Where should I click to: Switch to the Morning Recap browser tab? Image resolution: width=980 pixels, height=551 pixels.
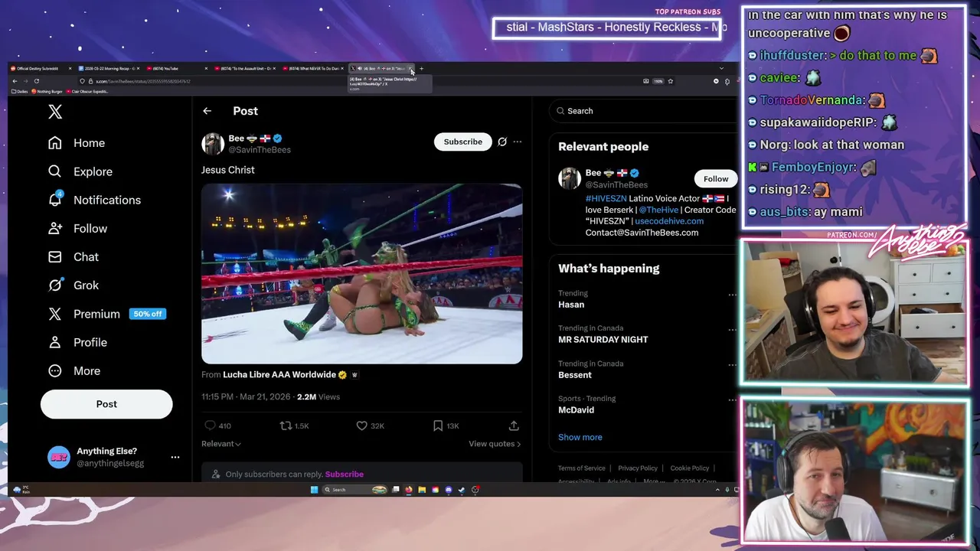(109, 69)
